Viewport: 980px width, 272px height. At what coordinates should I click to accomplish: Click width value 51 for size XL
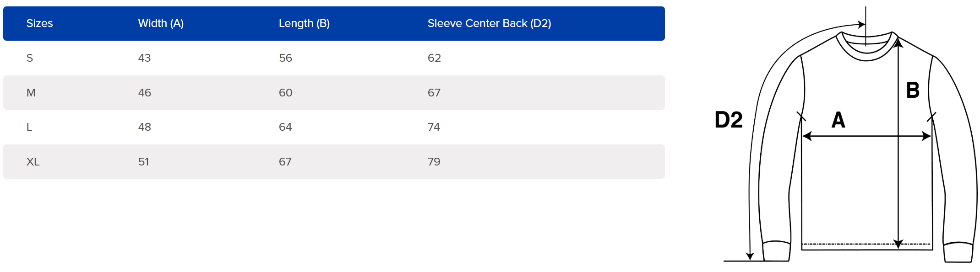pos(143,162)
